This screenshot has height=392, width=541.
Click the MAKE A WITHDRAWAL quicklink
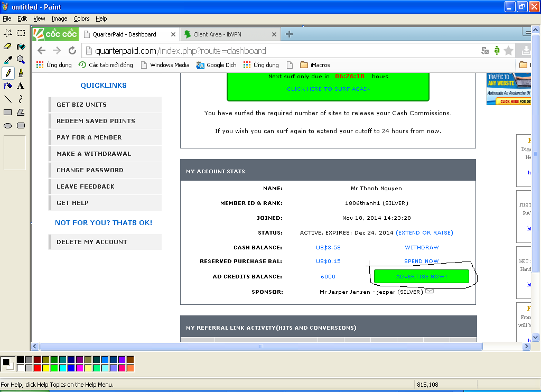pos(105,154)
